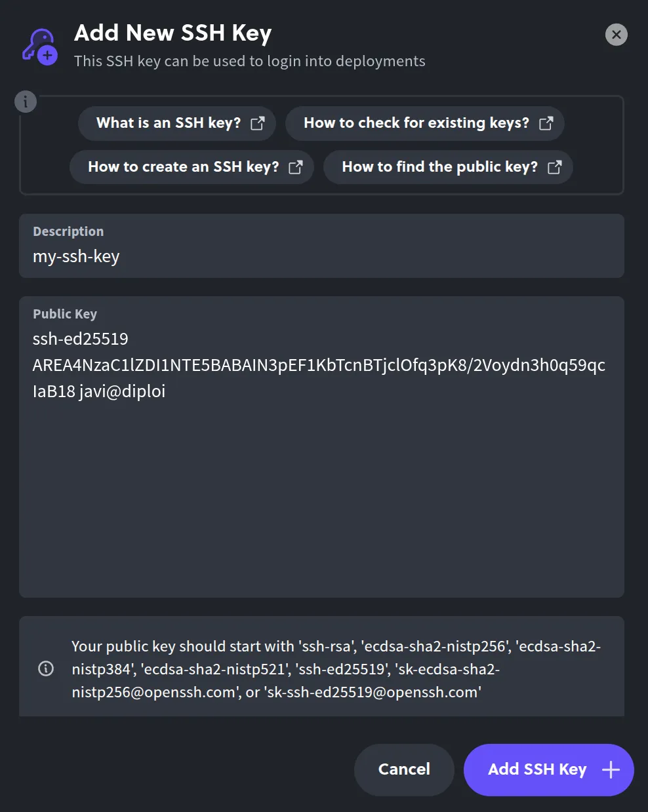
Task: Click the small plus badge on the key icon
Action: pyautogui.click(x=48, y=55)
